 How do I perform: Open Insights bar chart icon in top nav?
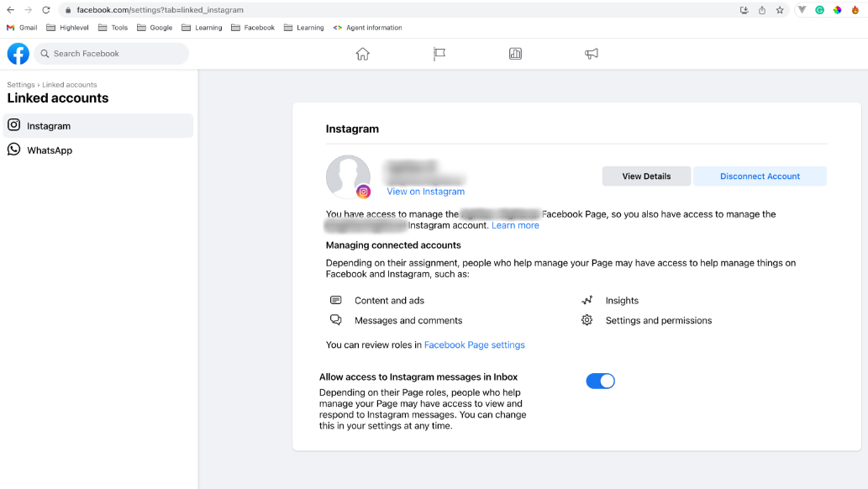point(515,54)
